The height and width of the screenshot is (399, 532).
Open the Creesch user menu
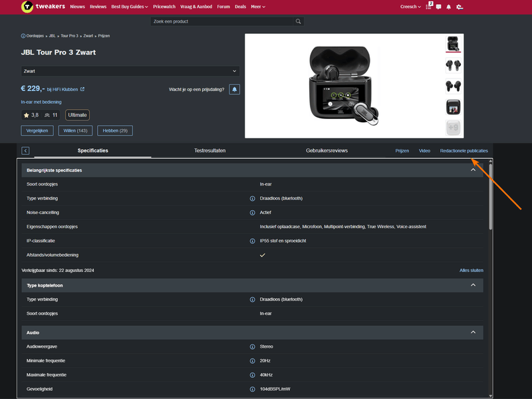click(x=410, y=7)
